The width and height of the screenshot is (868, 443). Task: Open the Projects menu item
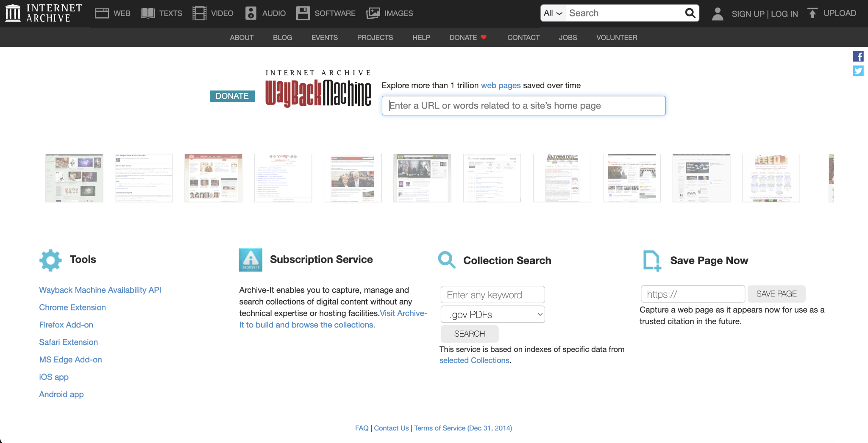click(x=375, y=38)
